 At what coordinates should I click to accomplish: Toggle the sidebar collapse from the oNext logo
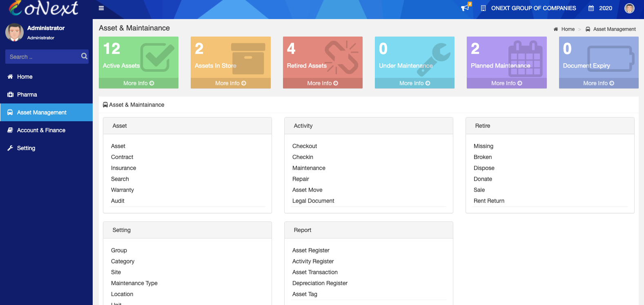44,8
